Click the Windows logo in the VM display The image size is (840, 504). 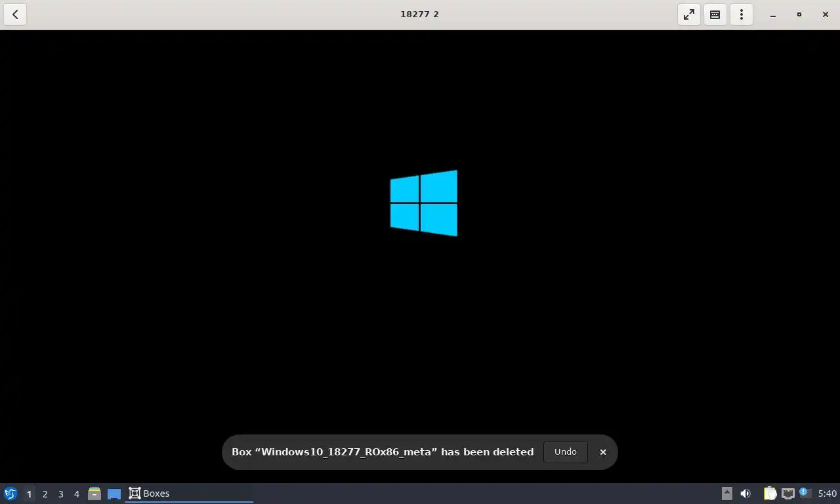tap(424, 203)
